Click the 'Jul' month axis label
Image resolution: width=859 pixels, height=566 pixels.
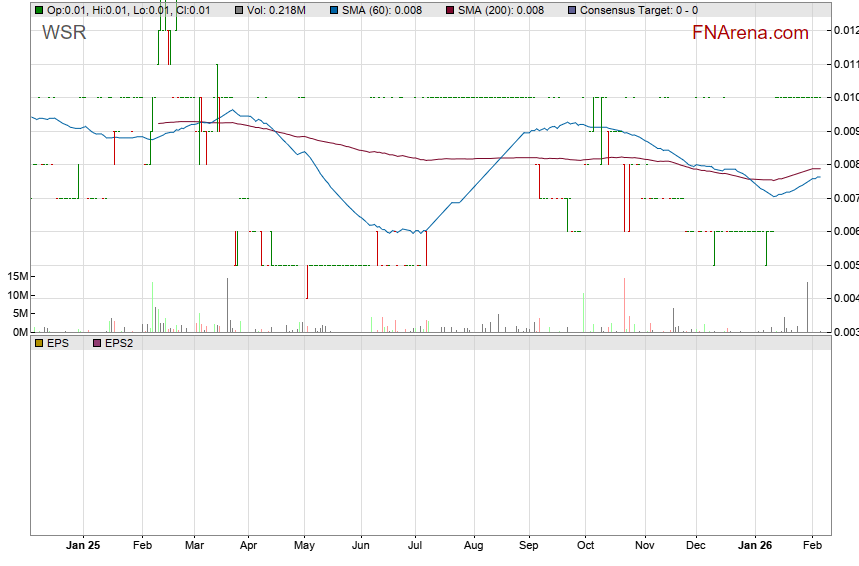[x=416, y=546]
